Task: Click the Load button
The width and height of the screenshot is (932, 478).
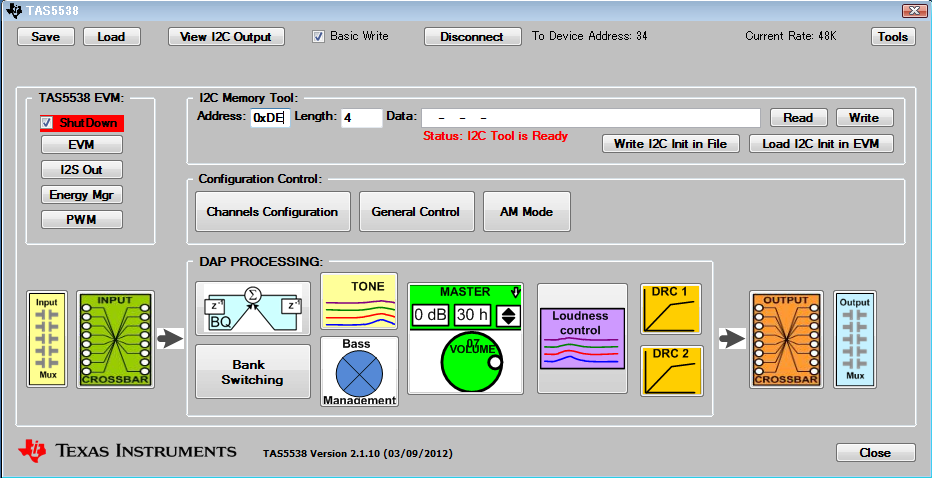Action: 111,37
